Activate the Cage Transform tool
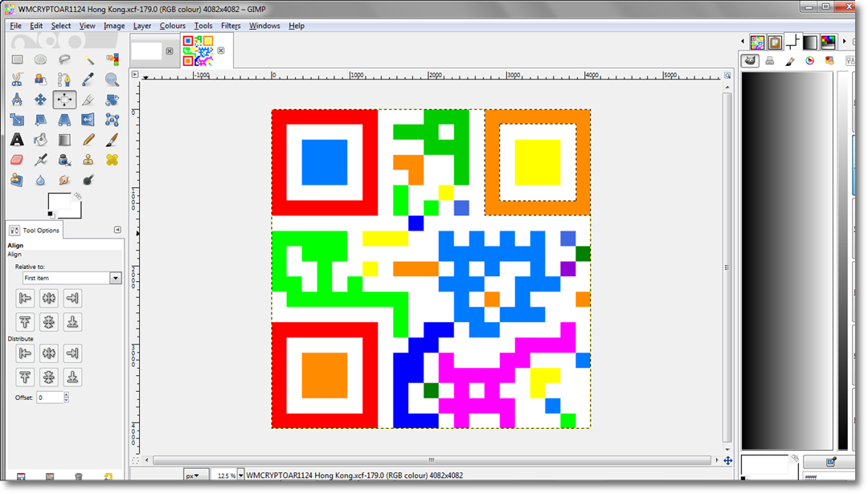Viewport: 868px width, 494px height. pos(112,120)
